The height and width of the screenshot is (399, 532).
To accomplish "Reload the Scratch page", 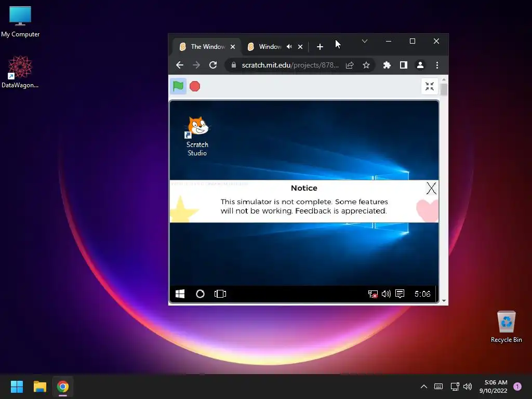I will click(x=213, y=65).
